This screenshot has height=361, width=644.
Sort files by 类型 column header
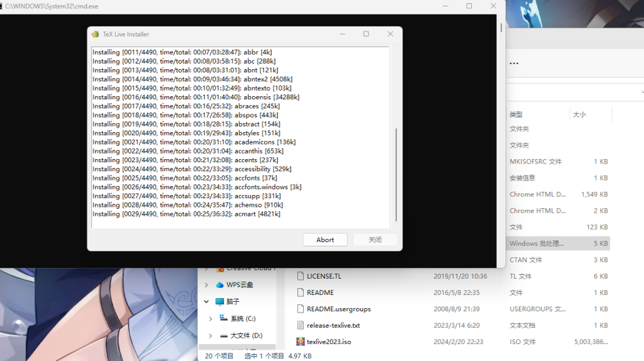pos(516,114)
